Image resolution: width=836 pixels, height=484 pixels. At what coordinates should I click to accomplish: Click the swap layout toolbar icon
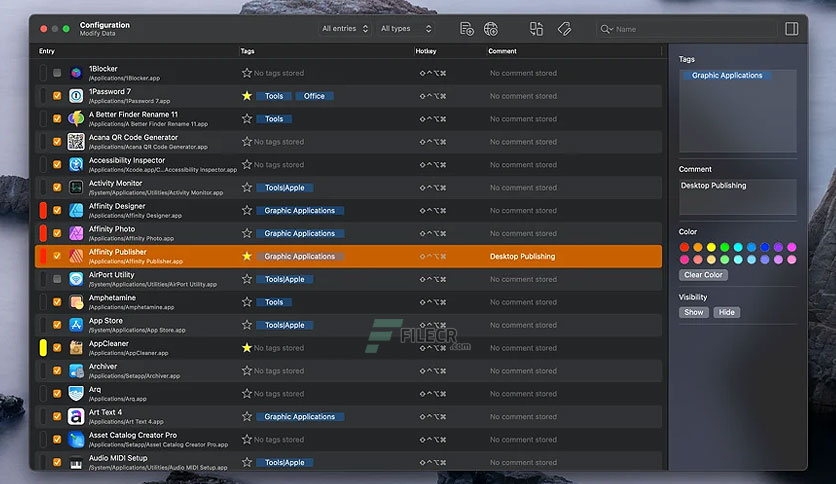pos(536,29)
